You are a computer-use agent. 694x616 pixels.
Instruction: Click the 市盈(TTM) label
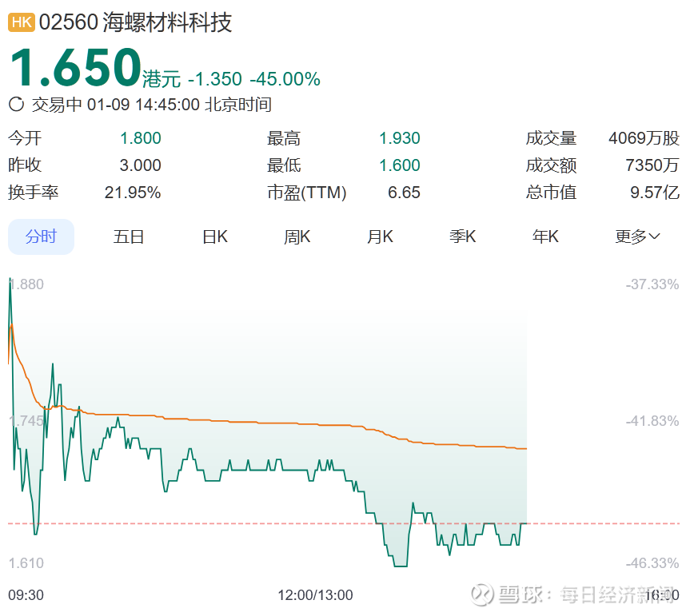(307, 193)
